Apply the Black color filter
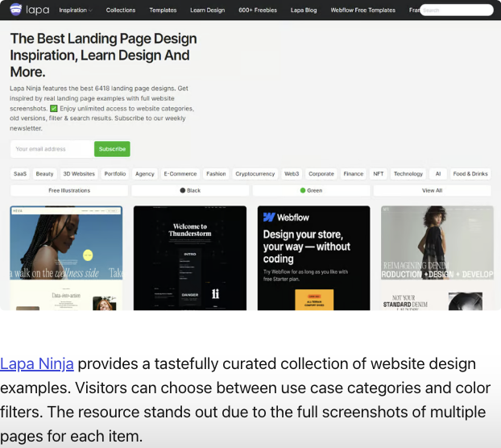The height and width of the screenshot is (448, 501). click(x=190, y=190)
